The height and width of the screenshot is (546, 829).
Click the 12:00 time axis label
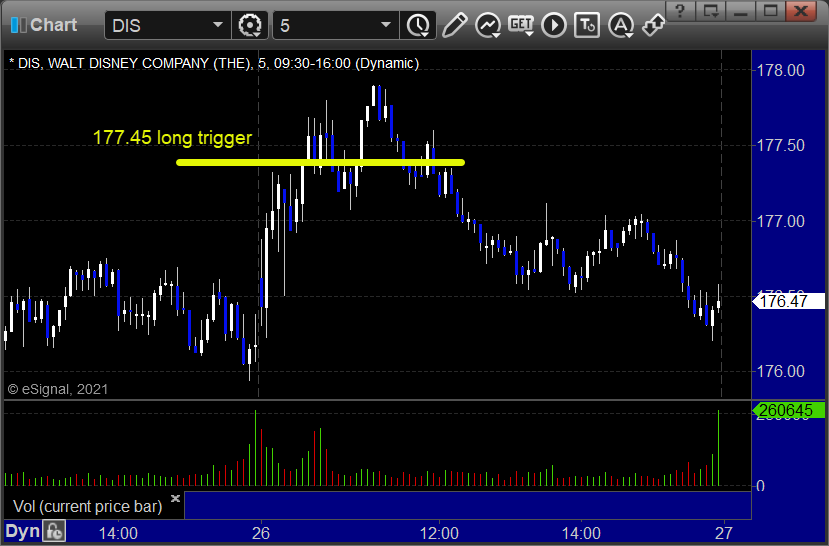[439, 533]
